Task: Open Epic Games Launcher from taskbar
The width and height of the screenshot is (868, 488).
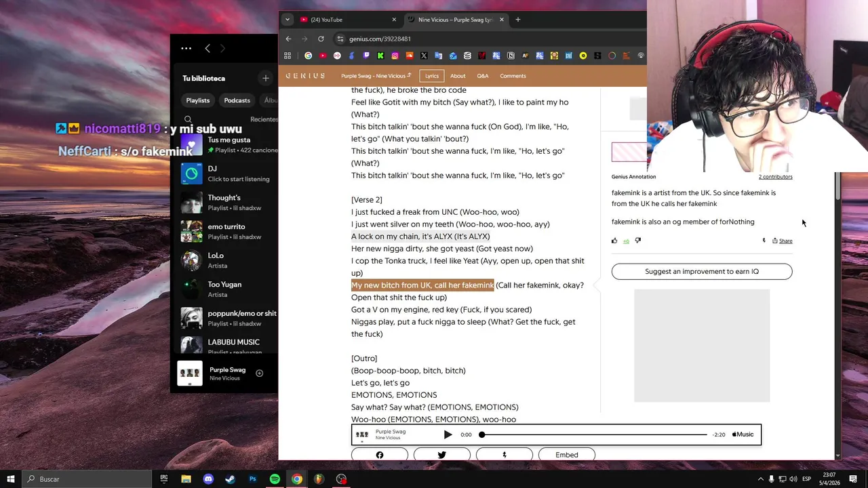Action: 164,479
